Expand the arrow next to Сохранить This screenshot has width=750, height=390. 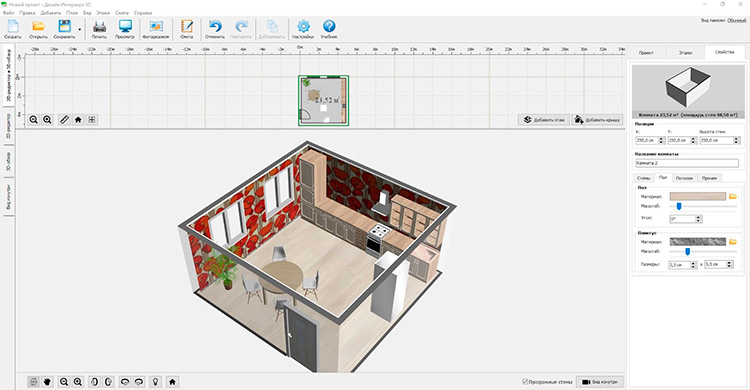79,30
